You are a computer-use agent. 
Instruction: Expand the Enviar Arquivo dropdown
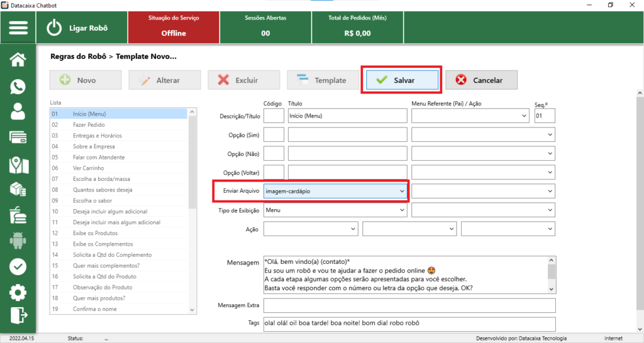click(x=402, y=190)
